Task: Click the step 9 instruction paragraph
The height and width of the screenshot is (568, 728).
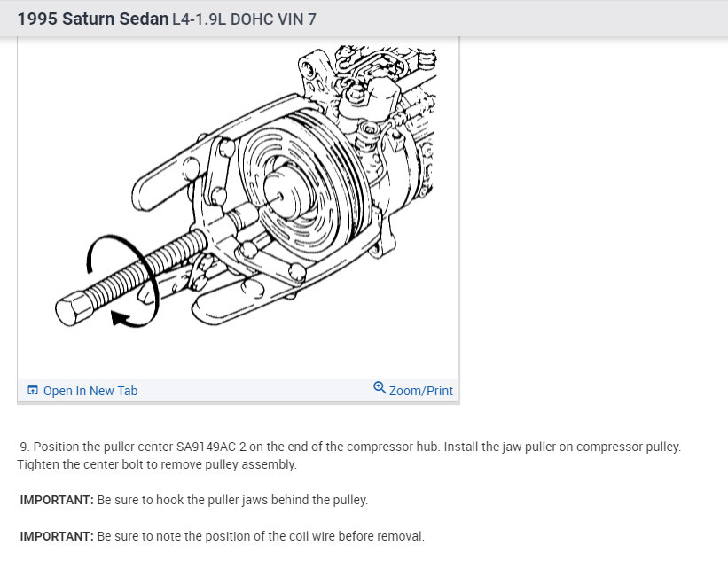Action: click(x=349, y=455)
